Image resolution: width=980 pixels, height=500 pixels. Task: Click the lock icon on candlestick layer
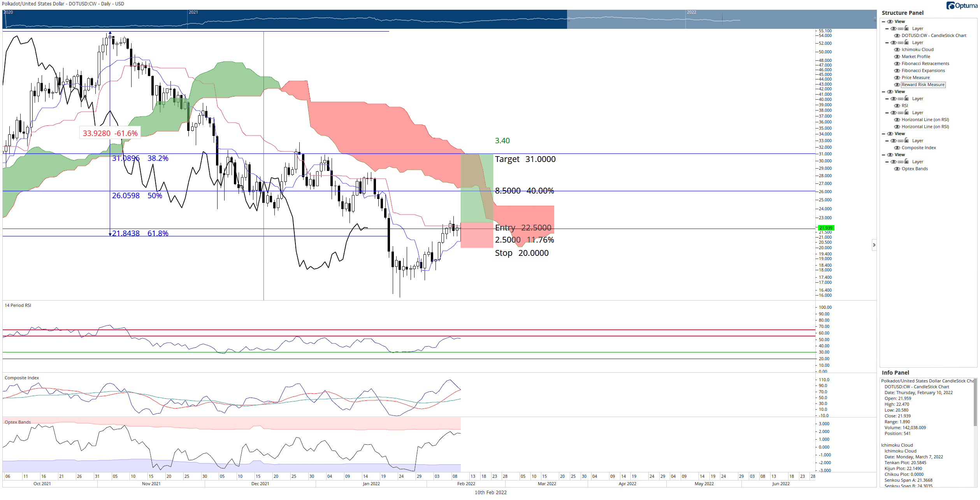coord(906,28)
